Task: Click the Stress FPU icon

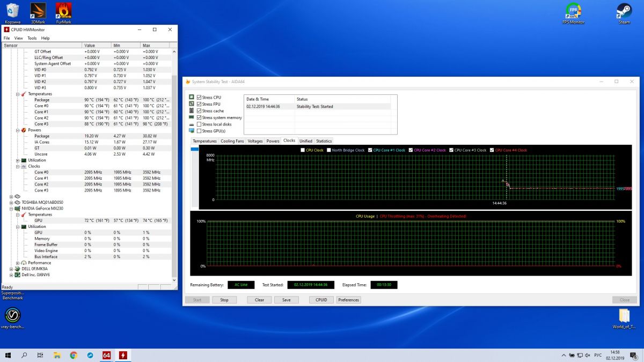Action: coord(192,104)
